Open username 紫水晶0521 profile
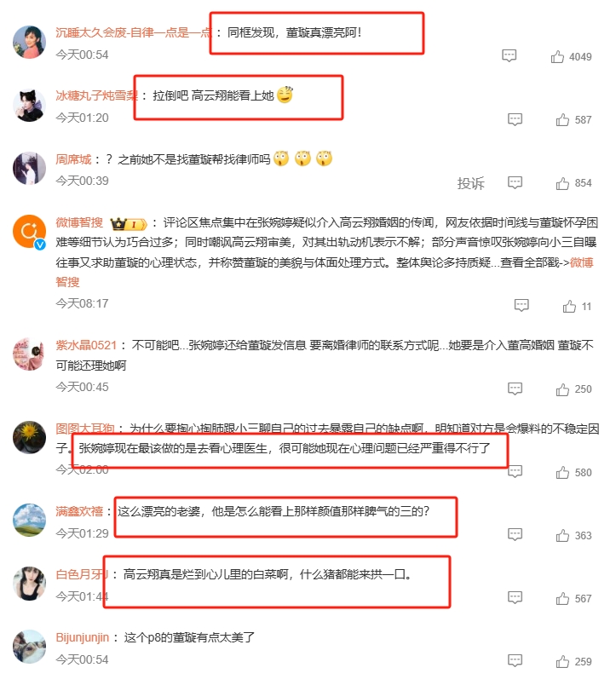 (86, 345)
